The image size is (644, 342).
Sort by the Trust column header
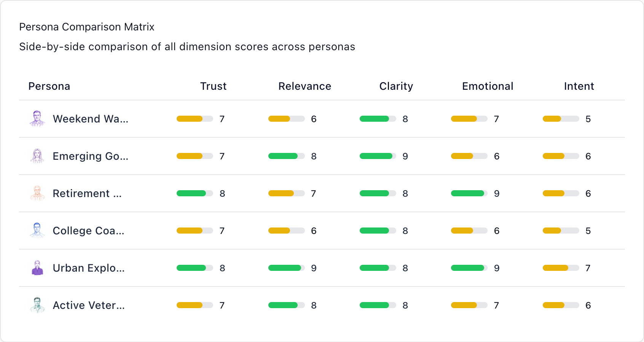(214, 86)
